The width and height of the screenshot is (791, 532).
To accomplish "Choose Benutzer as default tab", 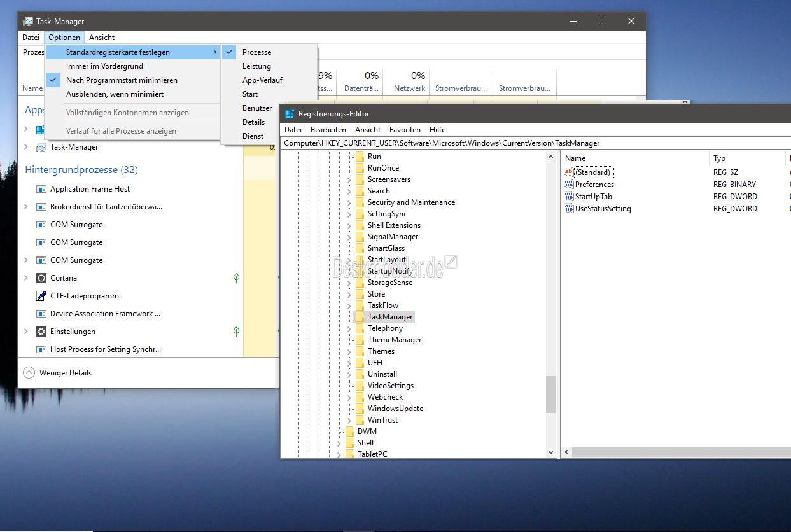I will click(269, 108).
